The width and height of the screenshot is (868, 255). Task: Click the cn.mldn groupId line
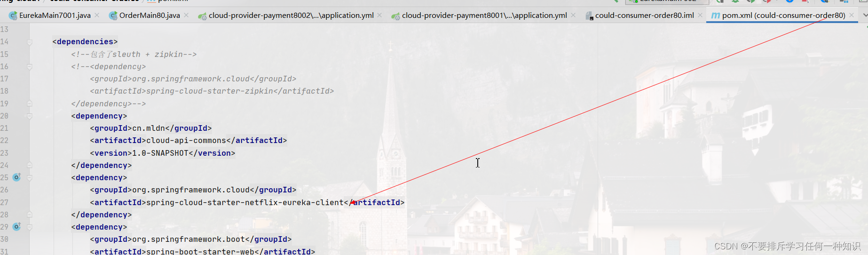click(151, 128)
